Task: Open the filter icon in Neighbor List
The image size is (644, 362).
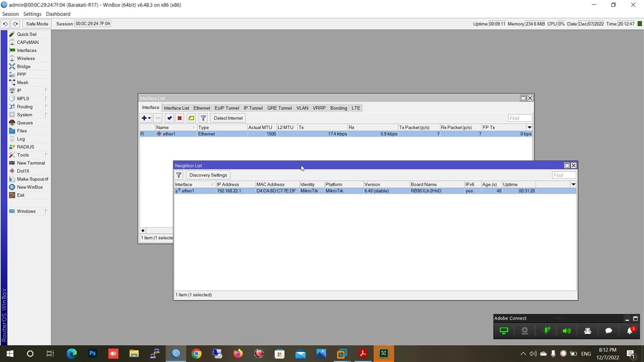Action: [x=179, y=175]
